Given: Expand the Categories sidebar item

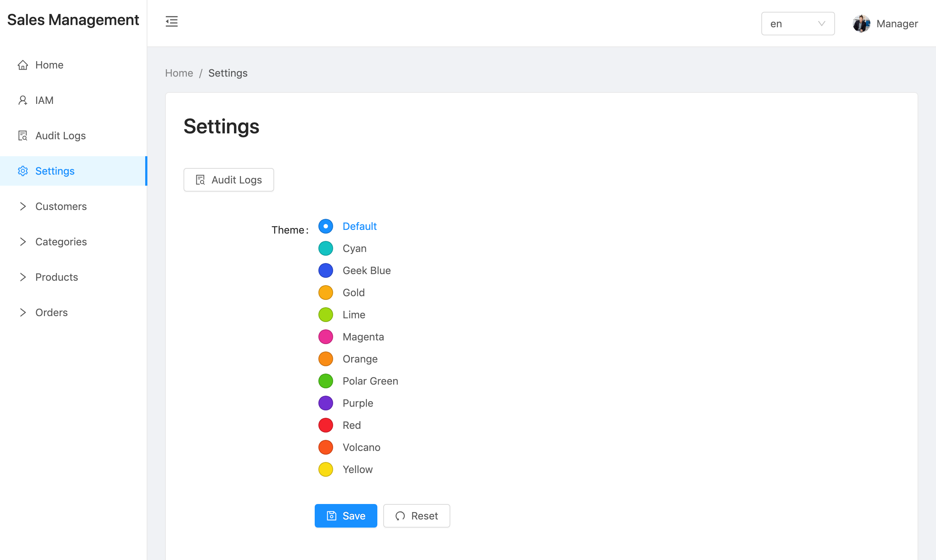Looking at the screenshot, I should [22, 242].
